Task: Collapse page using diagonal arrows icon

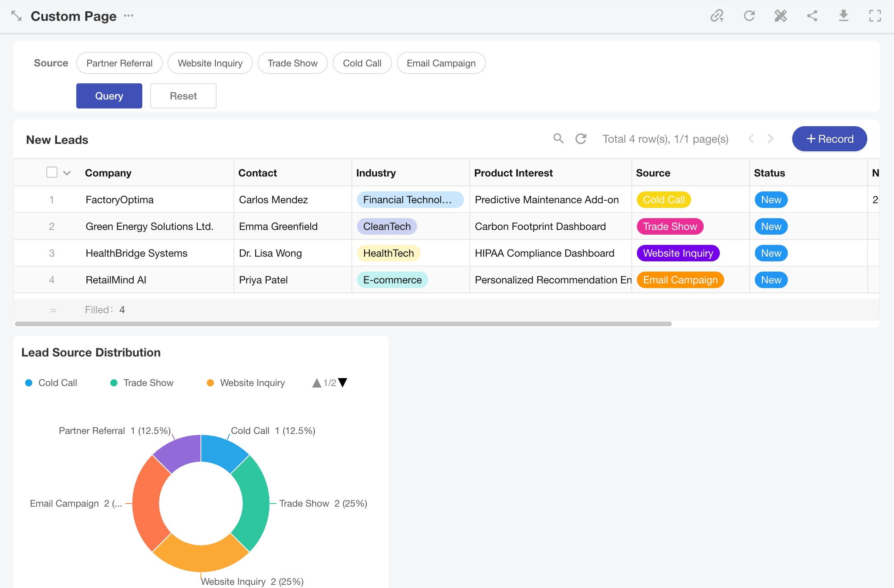Action: [17, 16]
